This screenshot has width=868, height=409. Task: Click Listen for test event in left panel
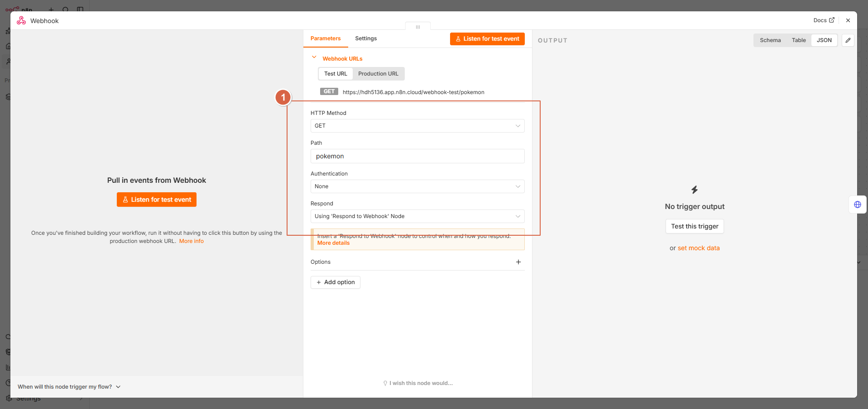point(157,200)
